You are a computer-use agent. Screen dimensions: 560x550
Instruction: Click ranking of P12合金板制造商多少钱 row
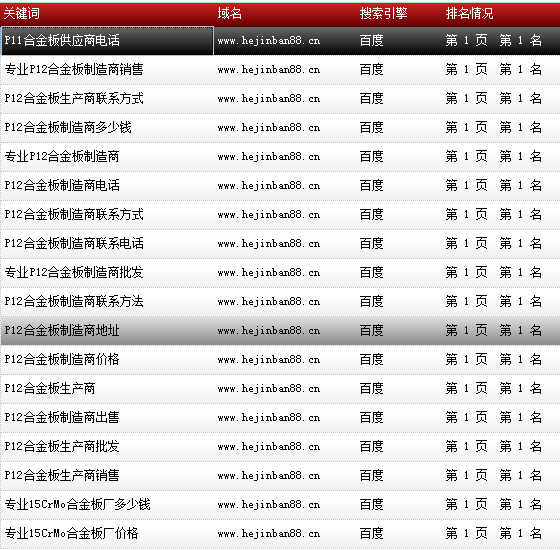[x=494, y=127]
